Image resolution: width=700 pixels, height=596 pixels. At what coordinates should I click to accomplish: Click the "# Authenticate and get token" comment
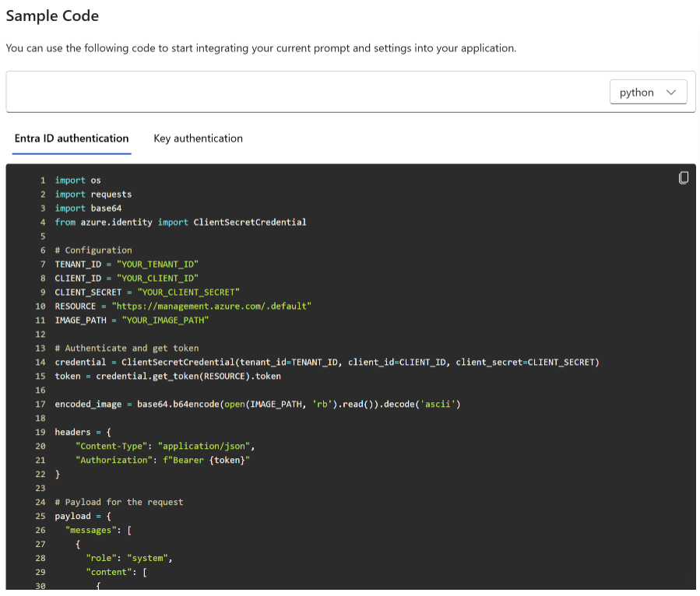pyautogui.click(x=127, y=348)
